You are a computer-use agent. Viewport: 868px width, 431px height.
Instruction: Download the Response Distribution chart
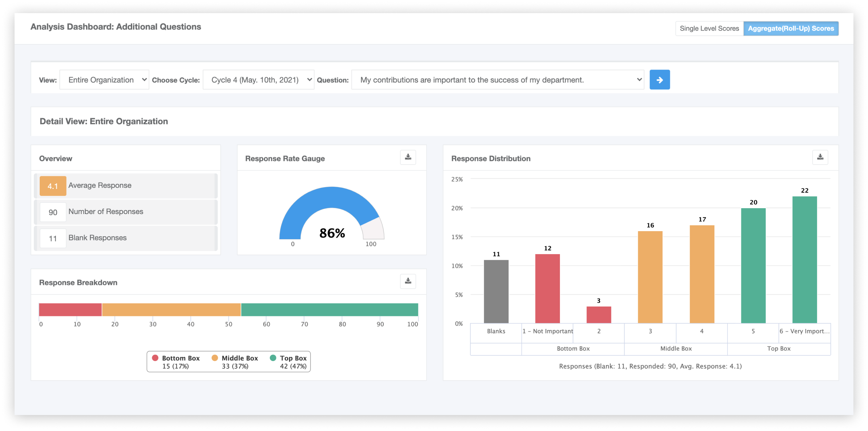point(820,157)
